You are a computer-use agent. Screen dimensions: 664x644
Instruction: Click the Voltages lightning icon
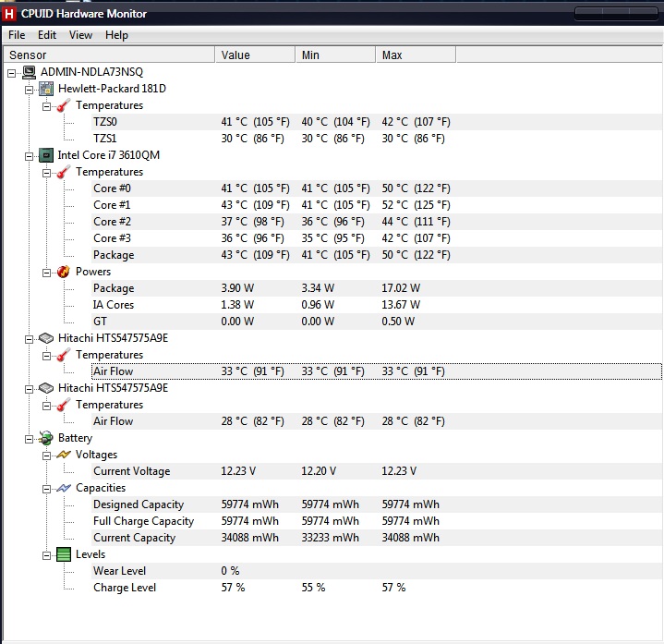tap(64, 455)
